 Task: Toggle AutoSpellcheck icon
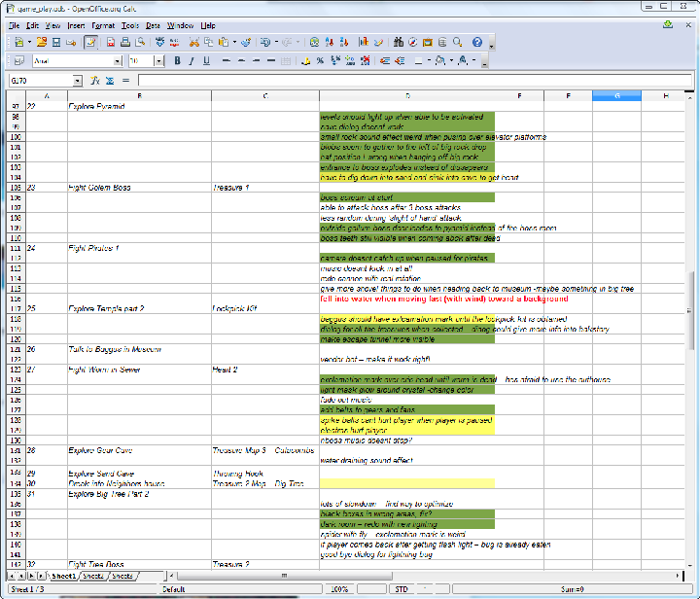[175, 42]
